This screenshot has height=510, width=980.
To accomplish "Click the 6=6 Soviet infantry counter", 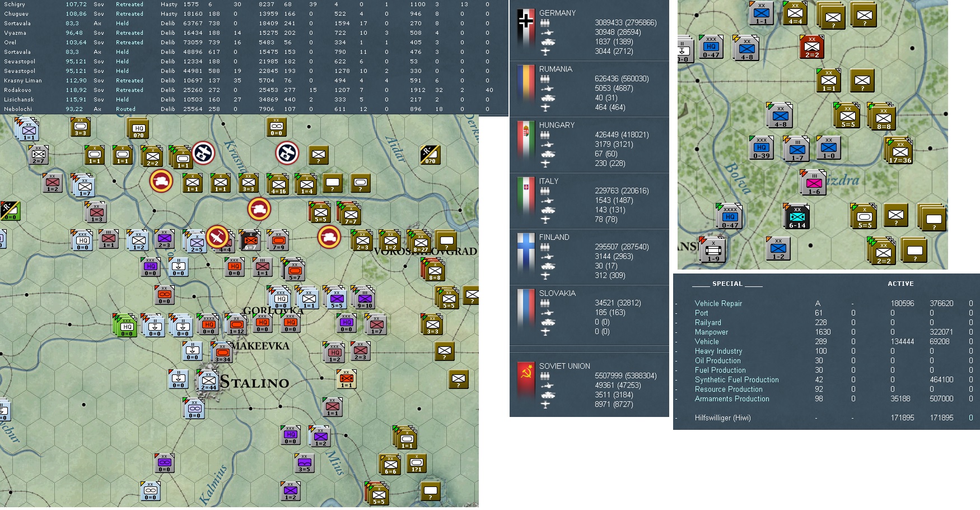I will pos(390,465).
